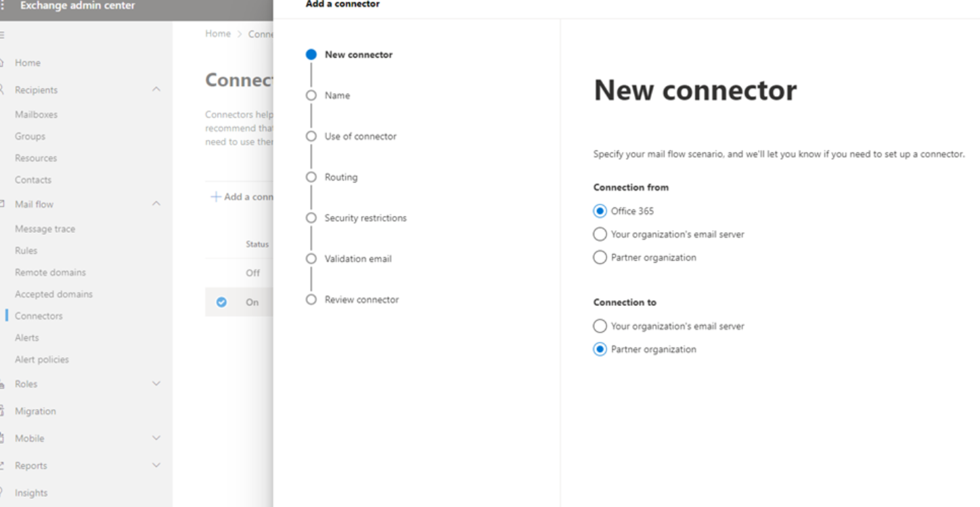980x507 pixels.
Task: Click the Review connector step circle
Action: [311, 300]
